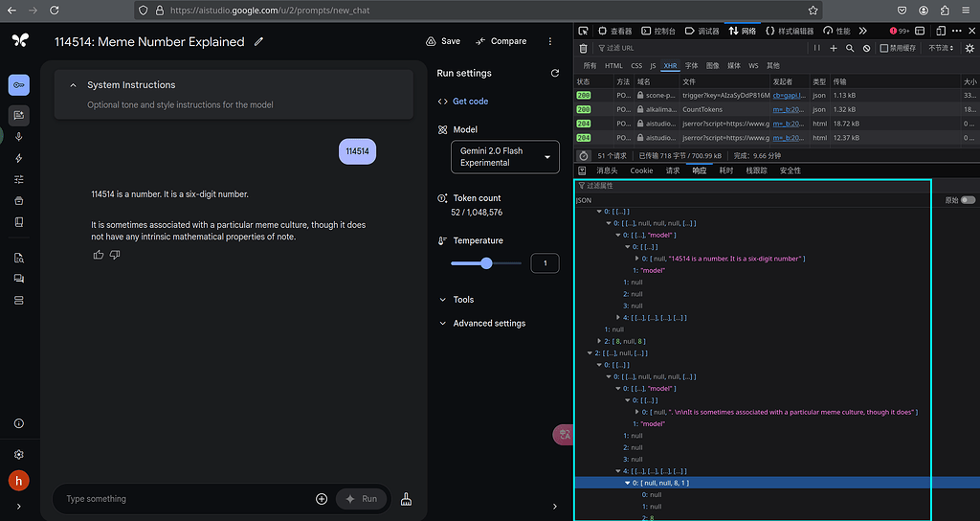Viewport: 980px width, 521px height.
Task: Pause network recording with pause icon
Action: 816,48
